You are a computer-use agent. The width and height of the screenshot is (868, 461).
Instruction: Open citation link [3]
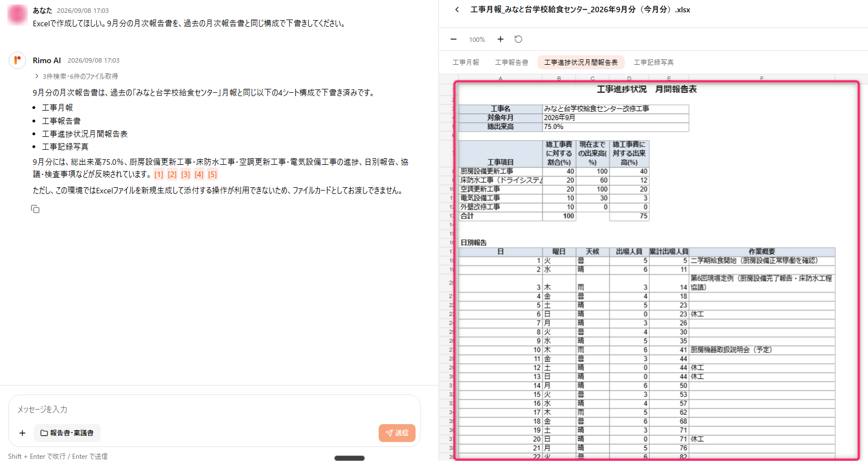click(186, 175)
